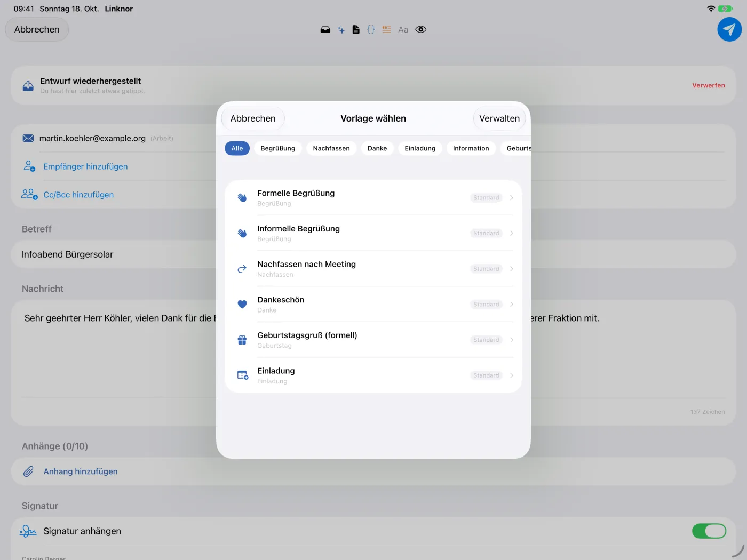Tap the Cc/Bcc people icon
This screenshot has height=560, width=747.
[29, 195]
